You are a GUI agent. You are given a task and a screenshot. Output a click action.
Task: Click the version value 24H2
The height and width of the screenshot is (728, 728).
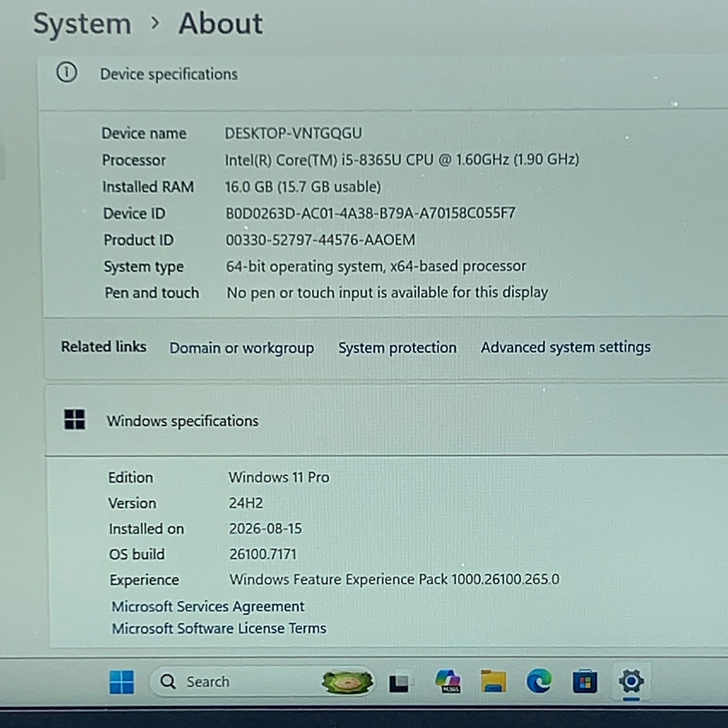246,503
